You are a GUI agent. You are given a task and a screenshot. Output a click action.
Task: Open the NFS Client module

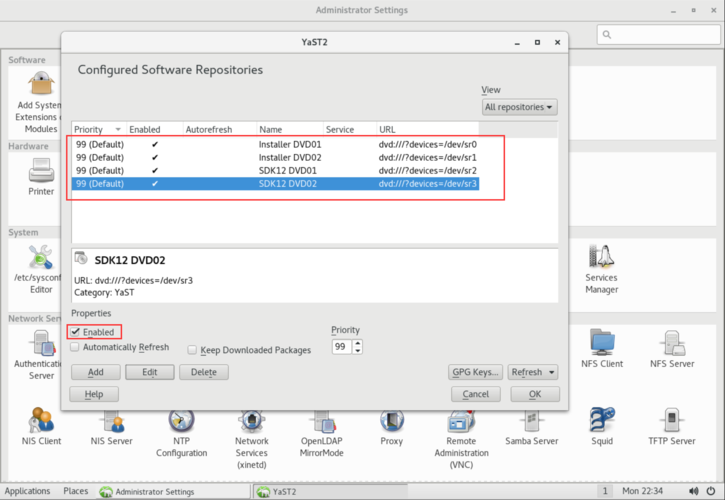click(602, 343)
